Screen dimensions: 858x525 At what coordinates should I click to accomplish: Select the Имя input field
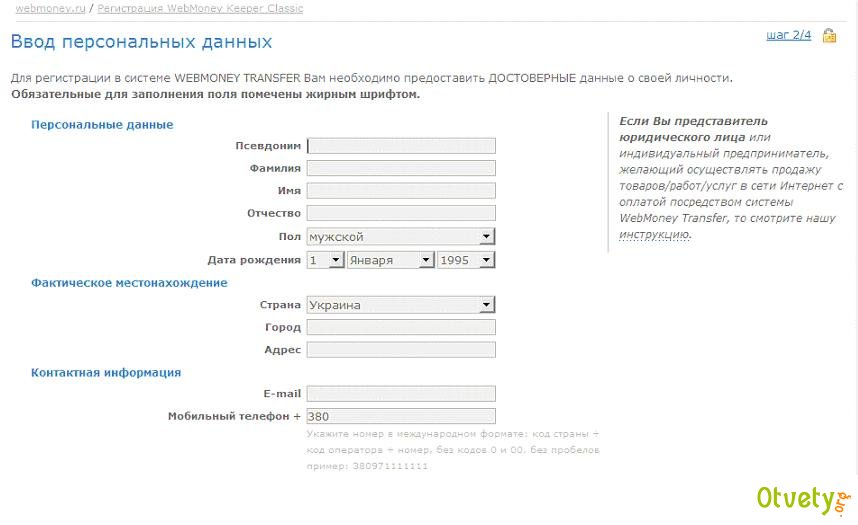pos(401,191)
